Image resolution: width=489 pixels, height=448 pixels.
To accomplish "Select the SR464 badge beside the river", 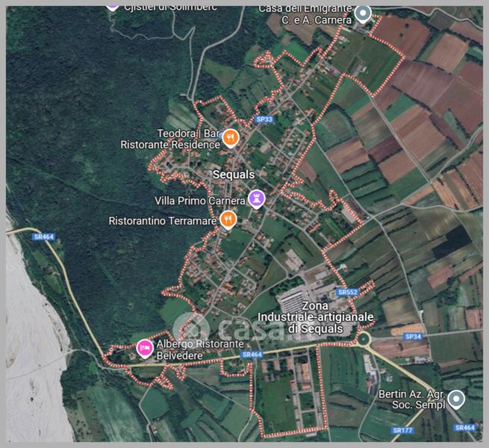I will point(43,237).
